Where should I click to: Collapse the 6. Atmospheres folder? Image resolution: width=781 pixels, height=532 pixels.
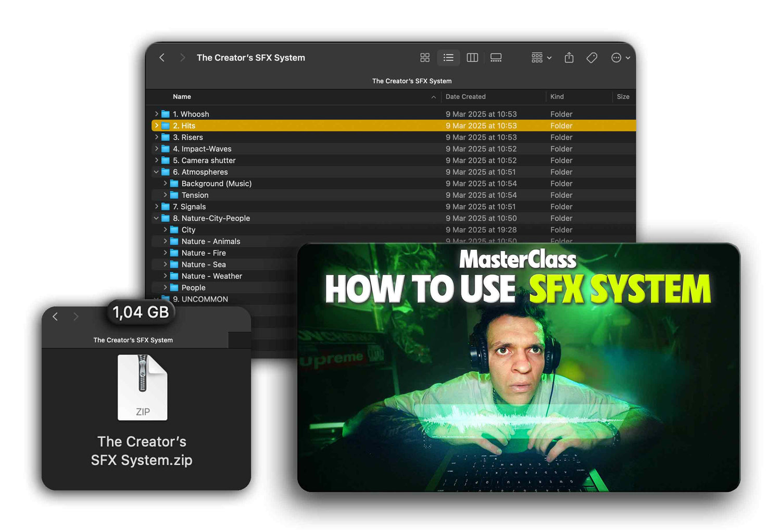click(156, 172)
